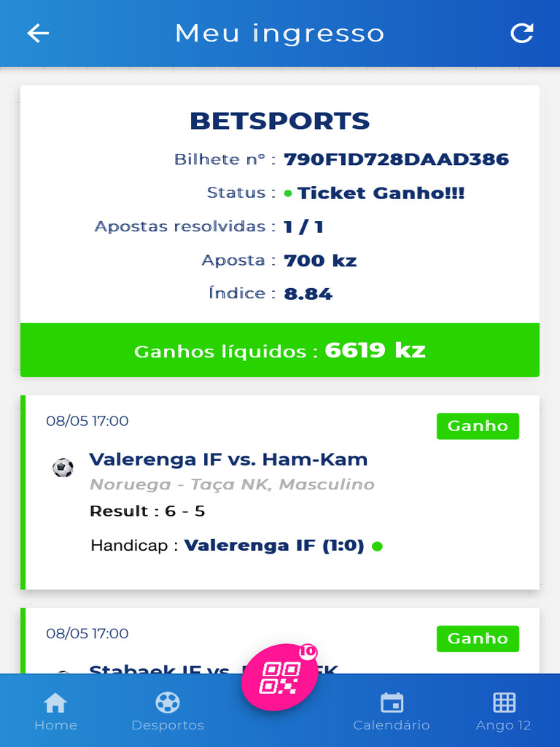Open the Desportos football icon

pyautogui.click(x=168, y=703)
